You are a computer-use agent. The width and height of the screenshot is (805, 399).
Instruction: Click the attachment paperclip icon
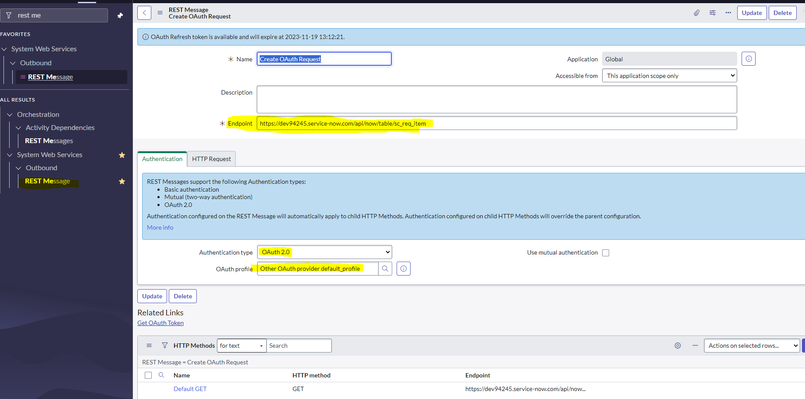(696, 13)
